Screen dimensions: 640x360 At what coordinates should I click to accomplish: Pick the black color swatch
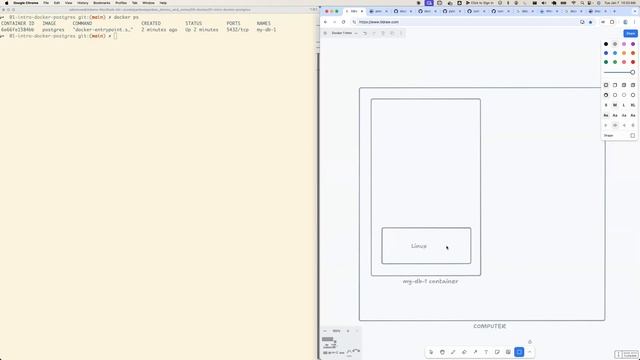click(x=606, y=44)
